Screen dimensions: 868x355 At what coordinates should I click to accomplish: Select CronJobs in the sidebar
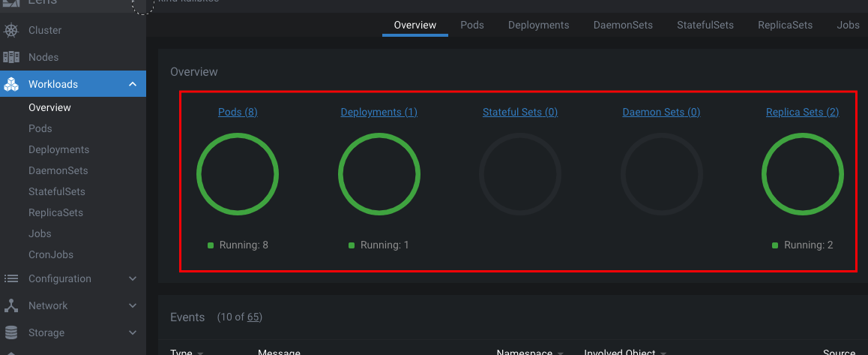[x=51, y=254]
